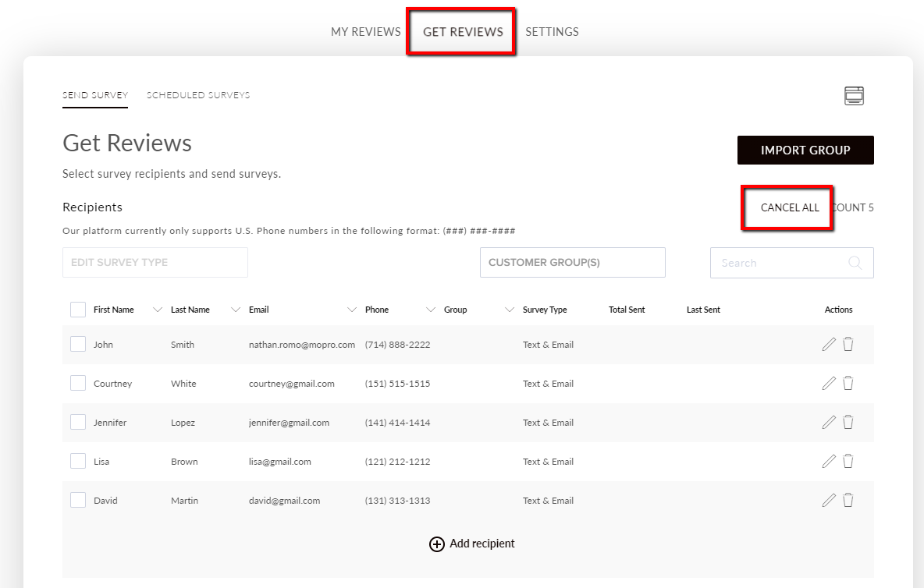
Task: Click the Actions column header
Action: tap(838, 310)
